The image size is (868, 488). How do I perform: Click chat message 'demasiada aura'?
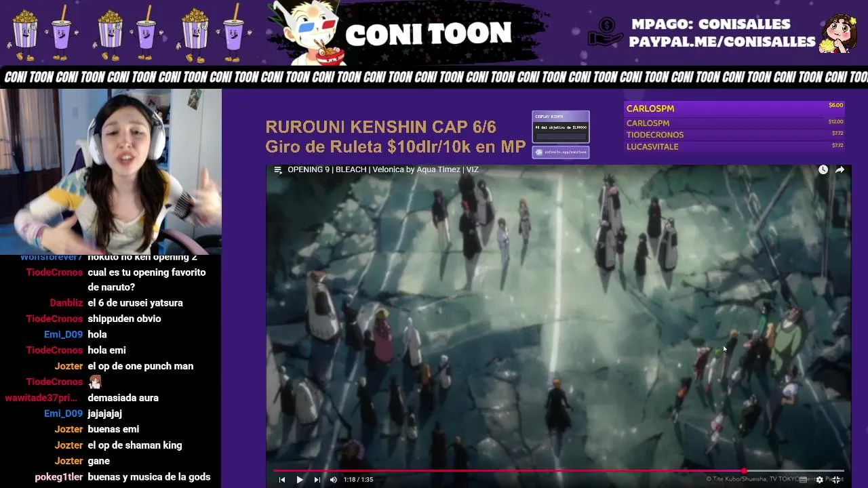pos(123,398)
